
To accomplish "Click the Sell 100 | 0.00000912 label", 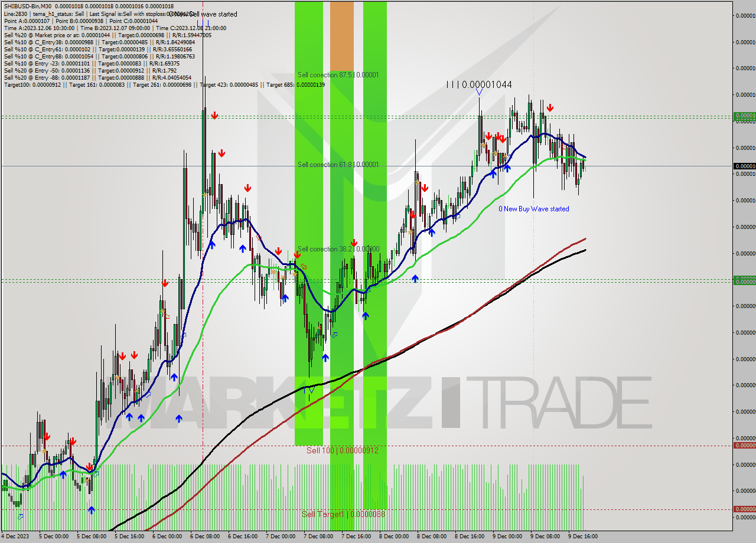I will [342, 450].
